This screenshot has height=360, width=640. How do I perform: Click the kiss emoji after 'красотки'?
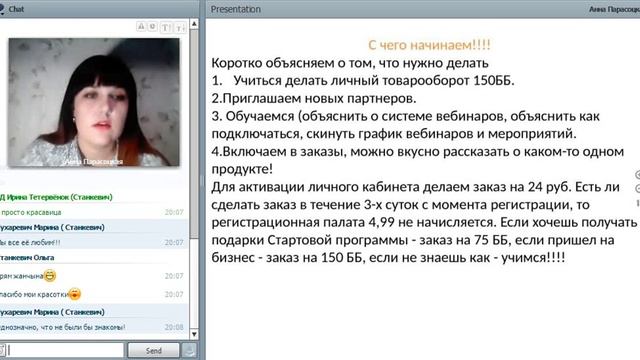pos(75,294)
